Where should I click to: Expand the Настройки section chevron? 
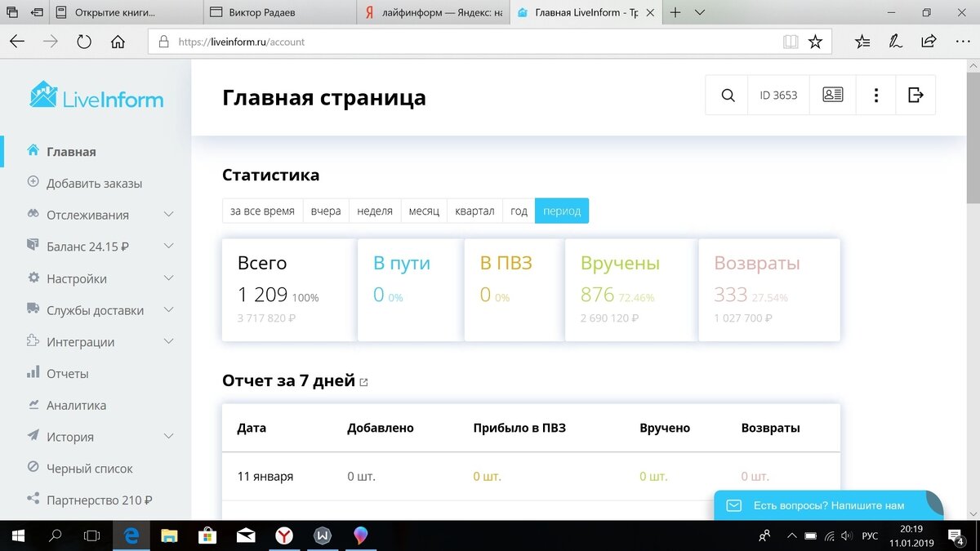(x=168, y=278)
